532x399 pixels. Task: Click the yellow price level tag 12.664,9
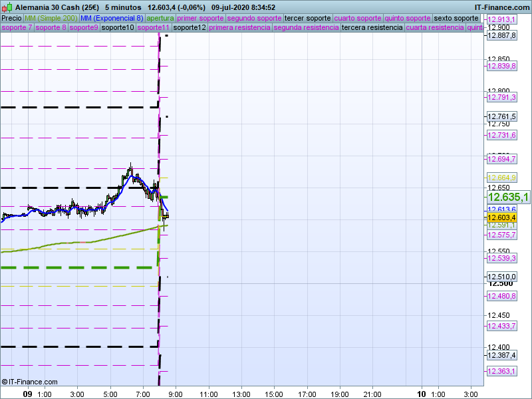coord(502,178)
